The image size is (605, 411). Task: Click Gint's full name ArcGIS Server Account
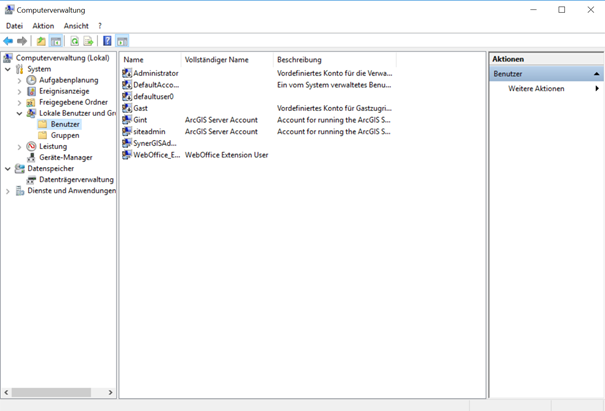click(x=221, y=120)
